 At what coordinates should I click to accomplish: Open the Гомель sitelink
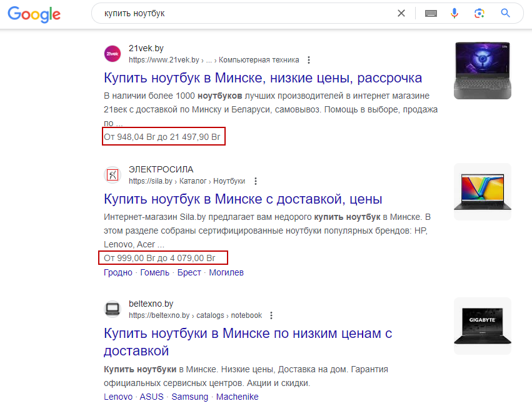(154, 272)
